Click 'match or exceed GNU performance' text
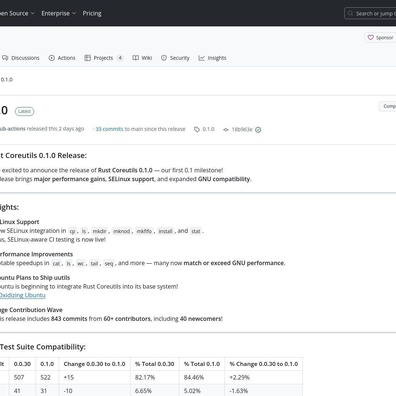 point(234,263)
